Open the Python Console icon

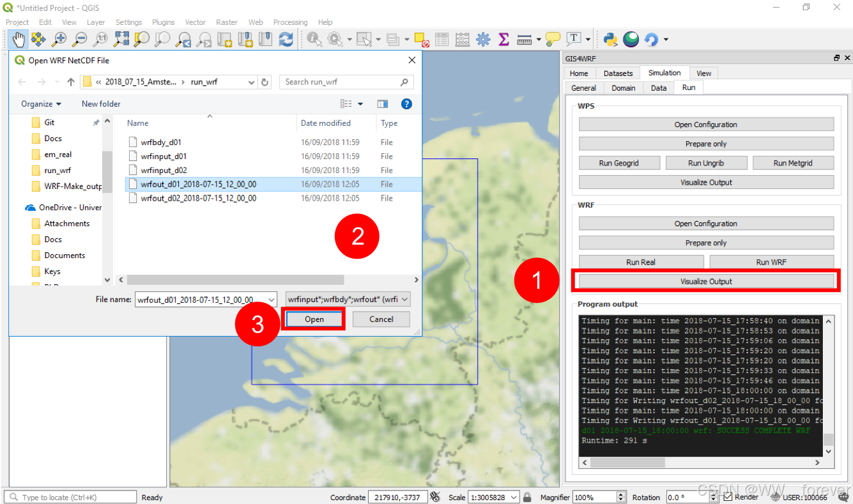click(x=610, y=40)
